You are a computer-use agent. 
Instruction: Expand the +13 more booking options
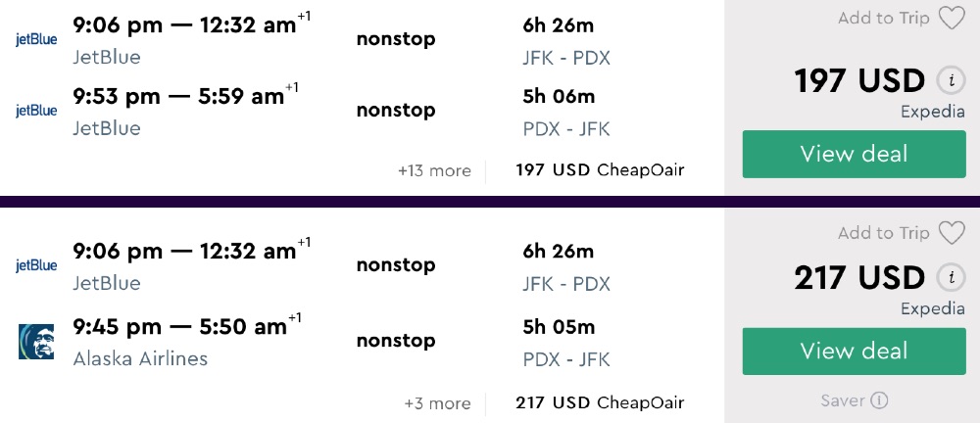pyautogui.click(x=434, y=170)
